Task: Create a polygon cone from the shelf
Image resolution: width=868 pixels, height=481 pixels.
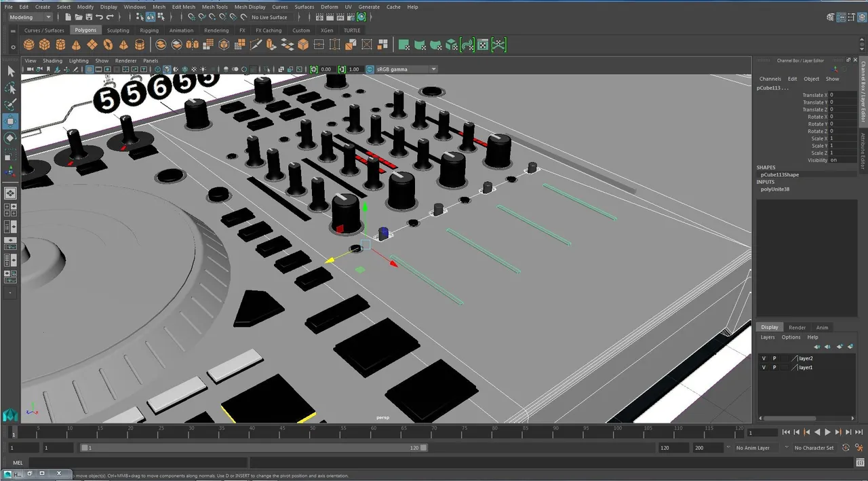Action: coord(76,45)
